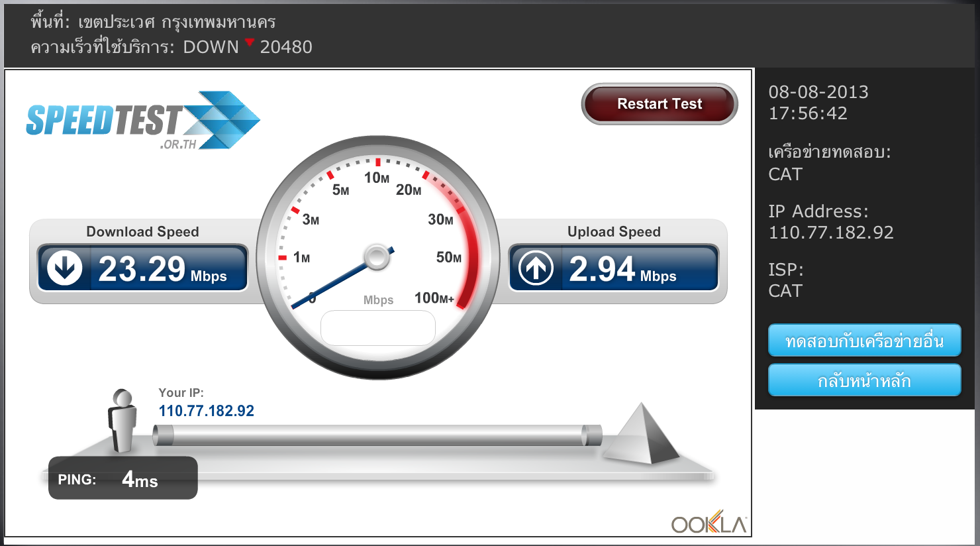Click the Ookla logo
The width and height of the screenshot is (980, 546).
coord(709,523)
